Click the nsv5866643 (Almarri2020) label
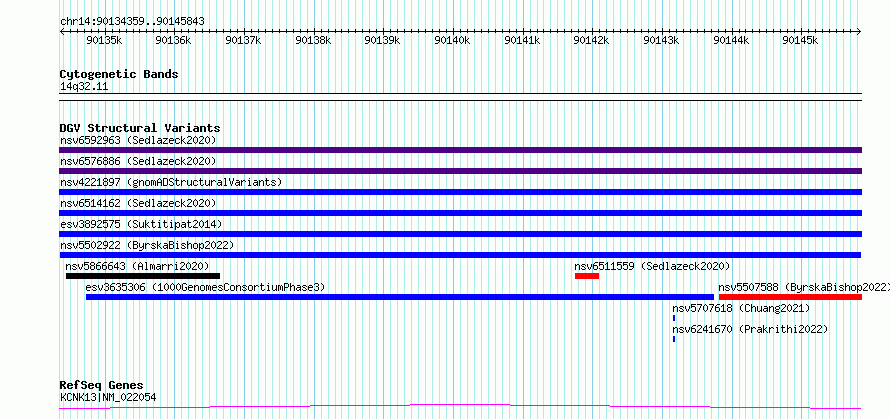Image resolution: width=890 pixels, height=419 pixels. (x=137, y=266)
